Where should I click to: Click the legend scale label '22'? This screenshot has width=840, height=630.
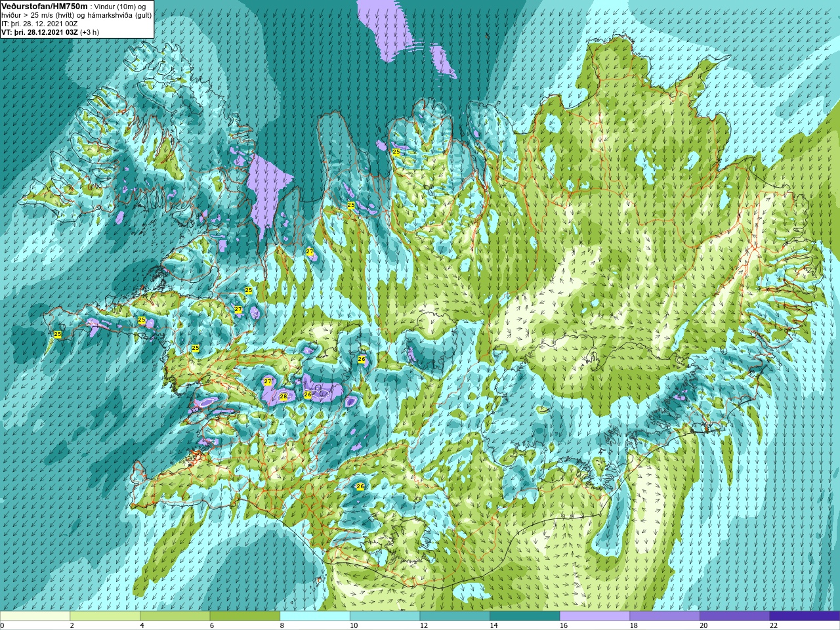(x=774, y=625)
